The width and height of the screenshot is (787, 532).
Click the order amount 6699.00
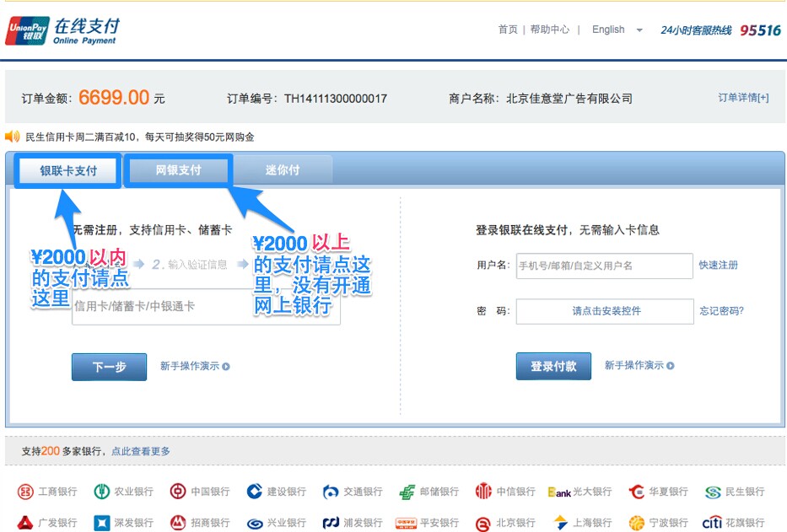coord(114,97)
